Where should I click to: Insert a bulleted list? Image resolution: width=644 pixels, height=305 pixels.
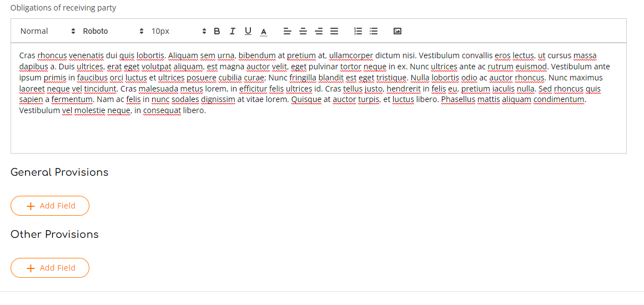[x=374, y=31]
